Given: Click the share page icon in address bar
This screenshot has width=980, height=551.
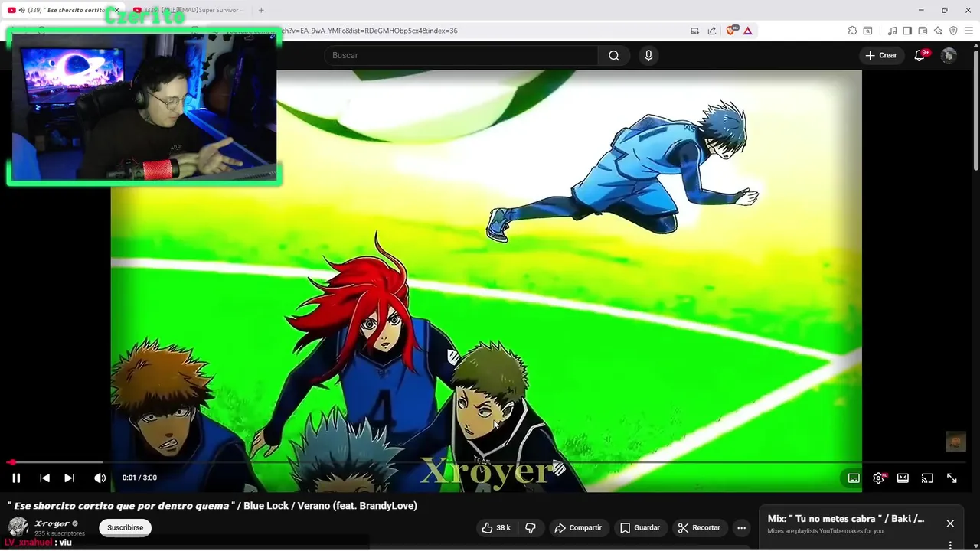Looking at the screenshot, I should (x=712, y=31).
